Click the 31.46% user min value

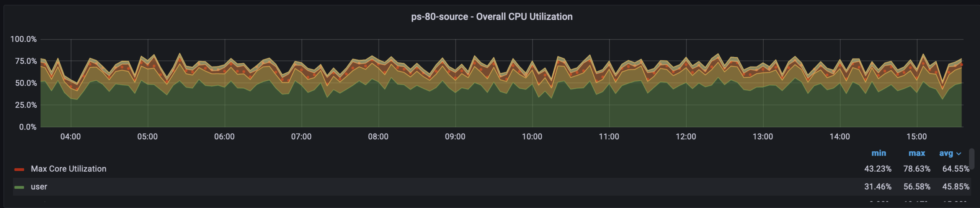click(x=878, y=187)
